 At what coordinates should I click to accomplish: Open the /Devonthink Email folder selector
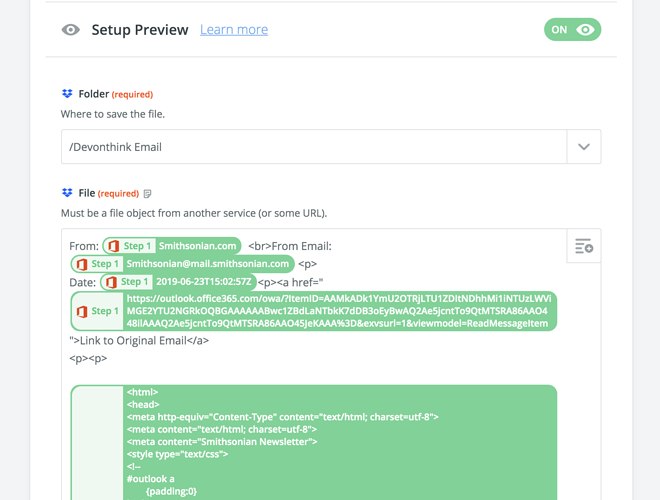click(314, 147)
